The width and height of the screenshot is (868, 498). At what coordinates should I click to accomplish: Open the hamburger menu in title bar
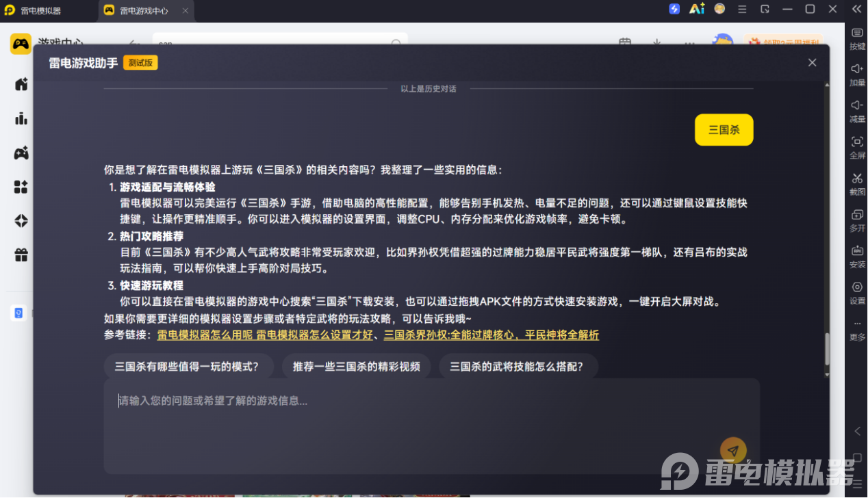(x=742, y=10)
